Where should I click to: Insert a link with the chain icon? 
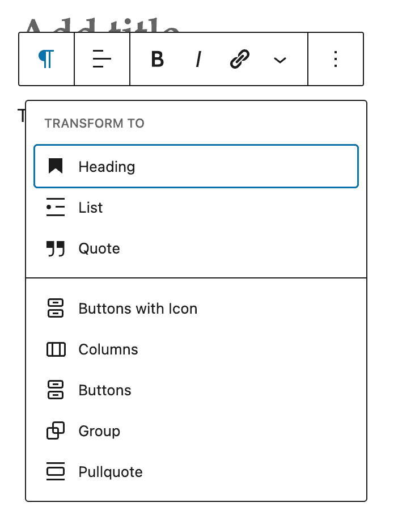pos(240,59)
